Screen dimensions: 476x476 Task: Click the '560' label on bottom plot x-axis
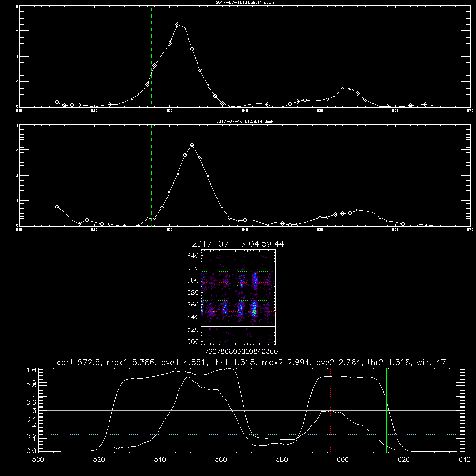point(221,460)
